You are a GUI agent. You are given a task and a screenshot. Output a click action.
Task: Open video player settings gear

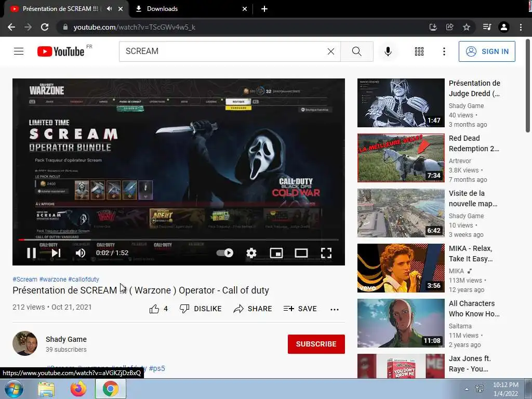(251, 253)
